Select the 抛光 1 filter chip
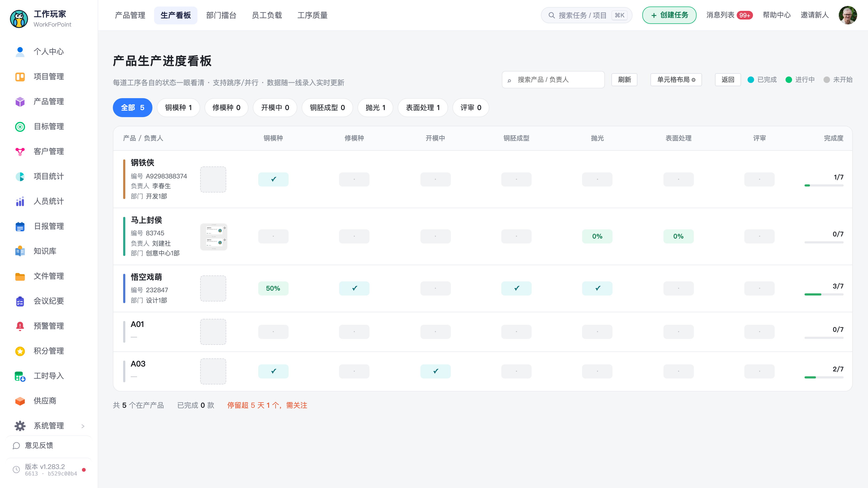Viewport: 868px width, 488px height. pos(375,108)
